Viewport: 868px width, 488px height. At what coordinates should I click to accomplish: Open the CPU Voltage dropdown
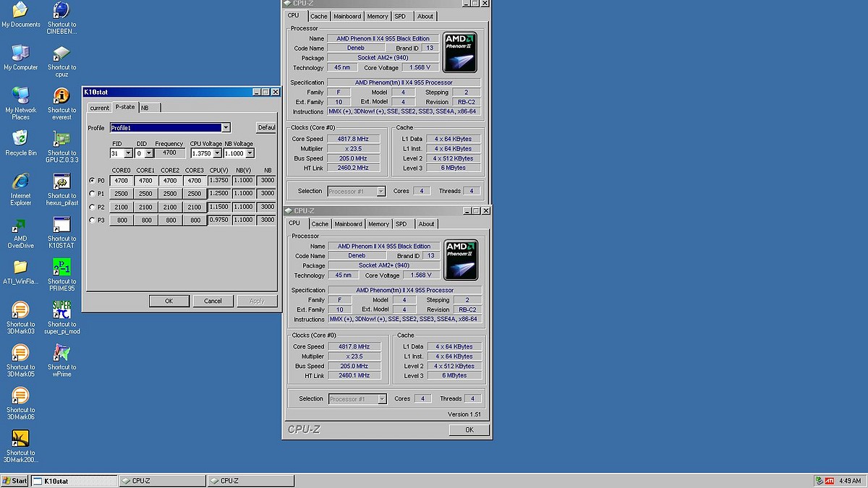pos(216,153)
